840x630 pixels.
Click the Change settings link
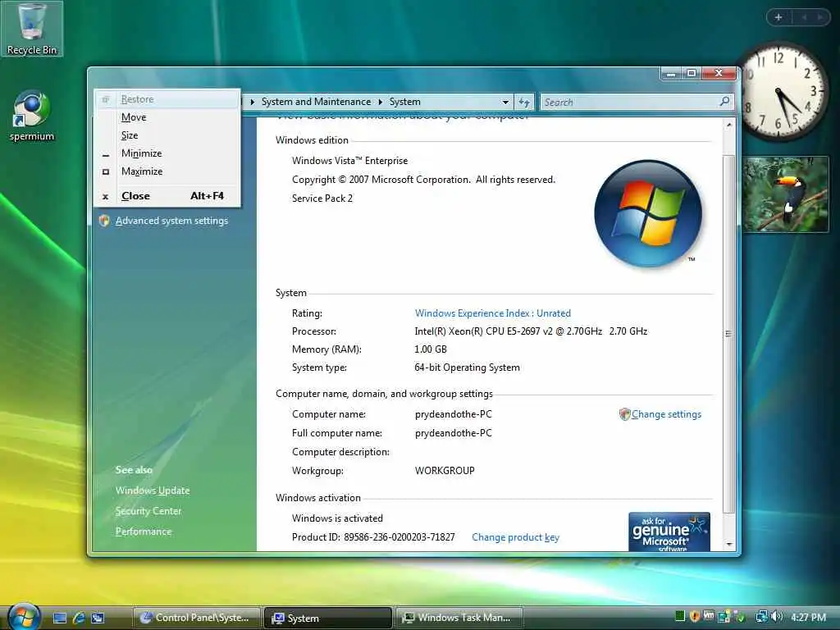click(666, 414)
